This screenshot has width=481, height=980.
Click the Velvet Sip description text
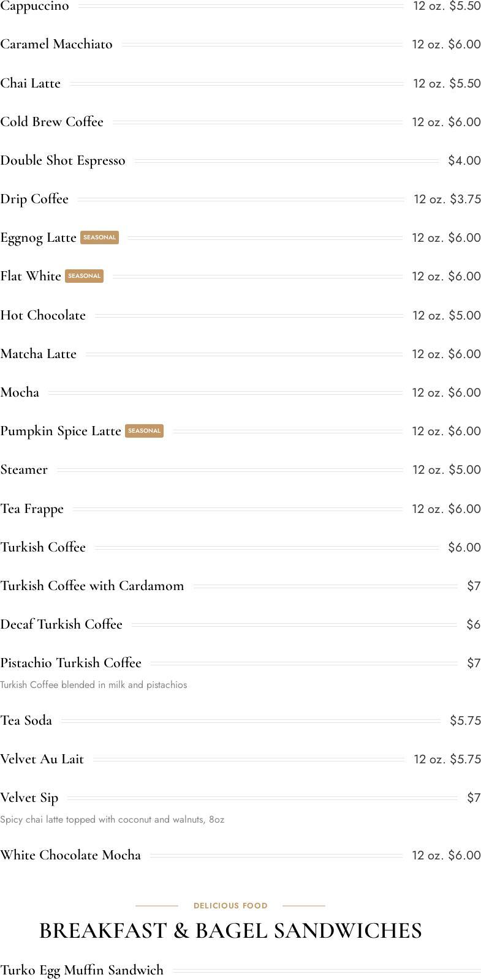[112, 820]
